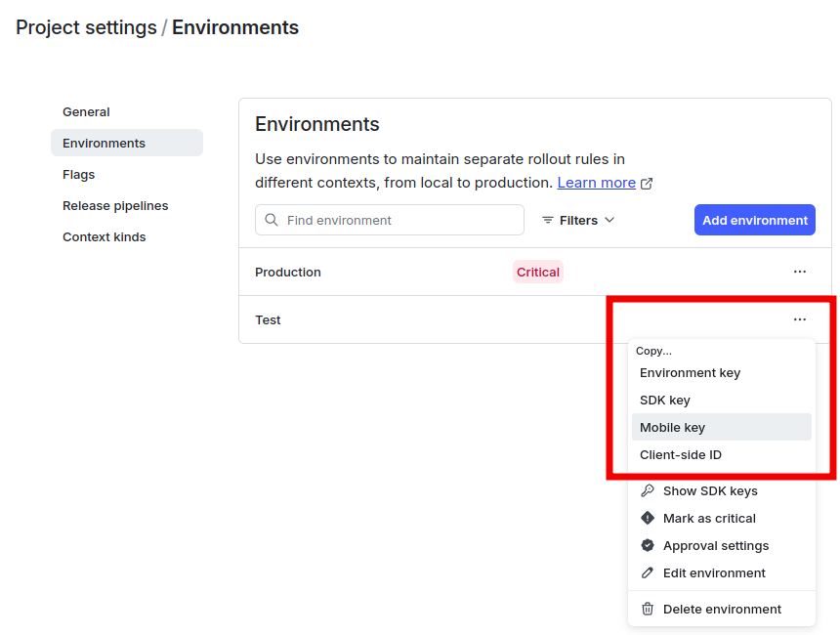This screenshot has width=840, height=635.
Task: Click the trash icon for Delete environment
Action: point(648,608)
